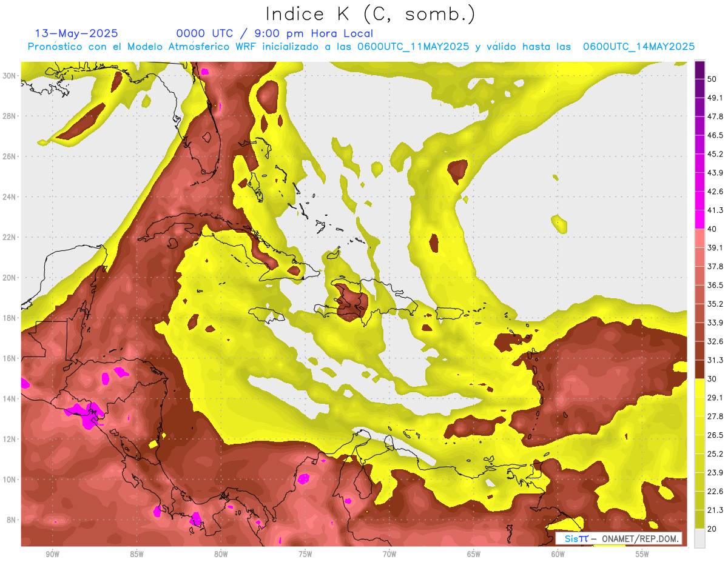Click the 28N latitude axis label
728x562 pixels.
10,116
